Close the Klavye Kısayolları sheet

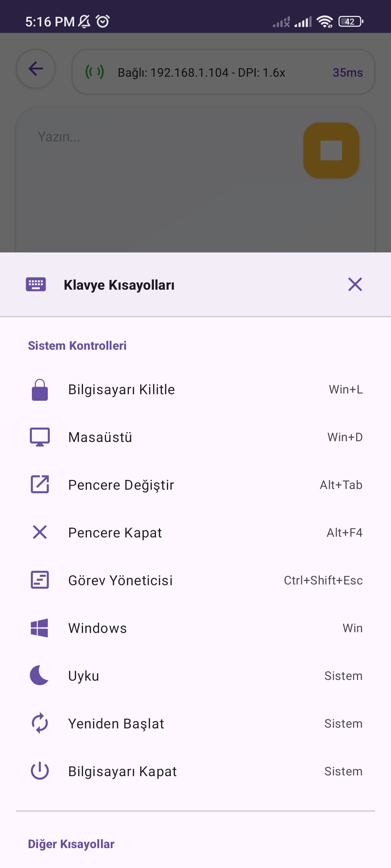[356, 285]
